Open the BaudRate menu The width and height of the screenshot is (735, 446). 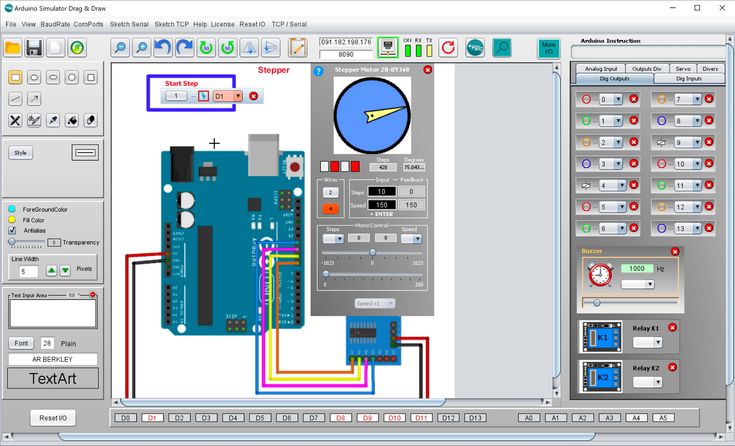coord(54,23)
